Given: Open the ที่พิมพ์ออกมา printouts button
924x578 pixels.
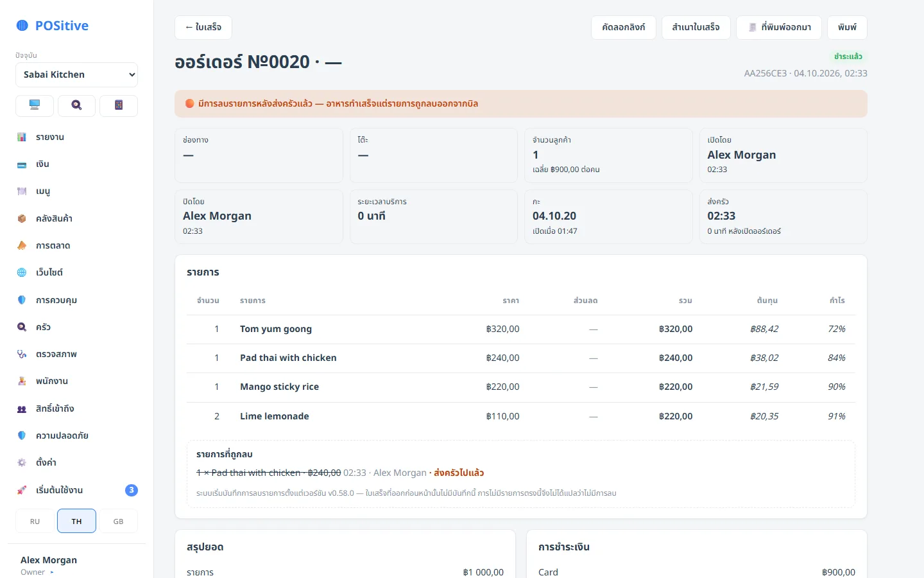Looking at the screenshot, I should point(779,28).
